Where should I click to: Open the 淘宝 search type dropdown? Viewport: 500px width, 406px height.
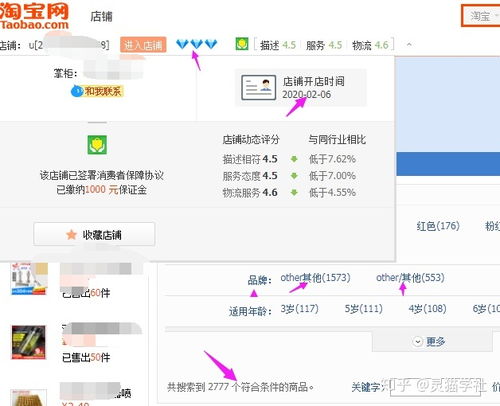point(481,16)
